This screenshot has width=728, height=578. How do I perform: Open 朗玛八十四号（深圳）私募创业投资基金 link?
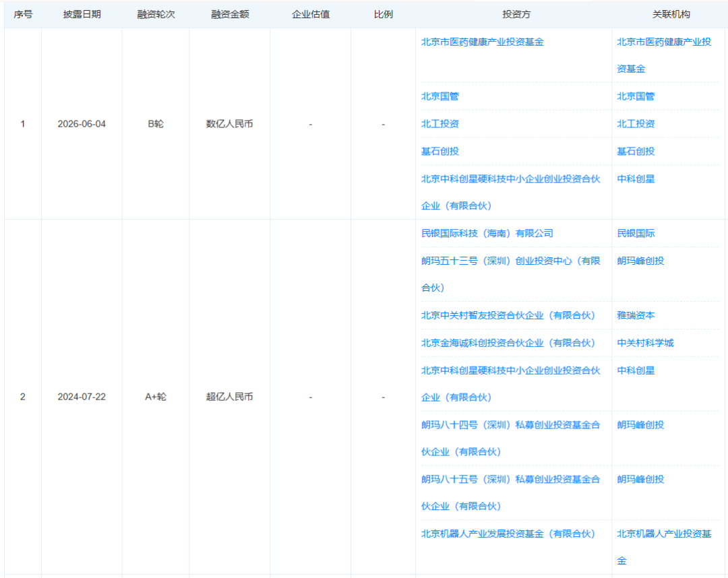coord(511,439)
